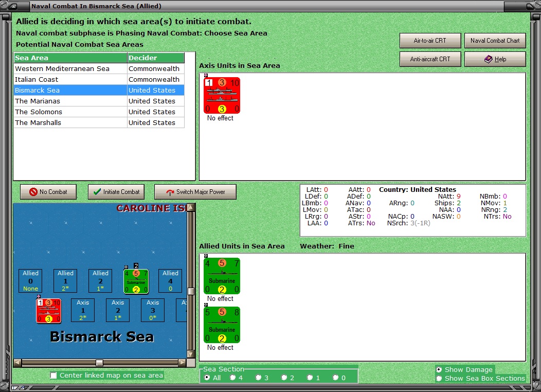Click Switch Major Power button
This screenshot has width=541, height=392.
[x=195, y=192]
